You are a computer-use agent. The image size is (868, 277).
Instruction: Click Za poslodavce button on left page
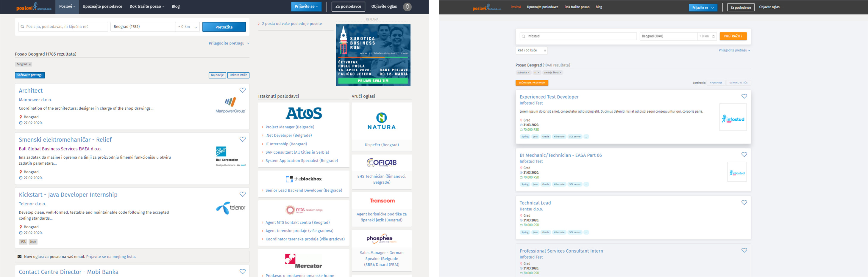point(348,7)
